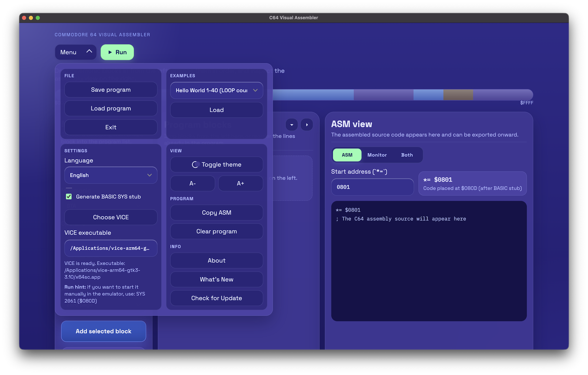Screen dimensions: 588x375
Task: Click the brown memory map segment
Action: coord(458,95)
